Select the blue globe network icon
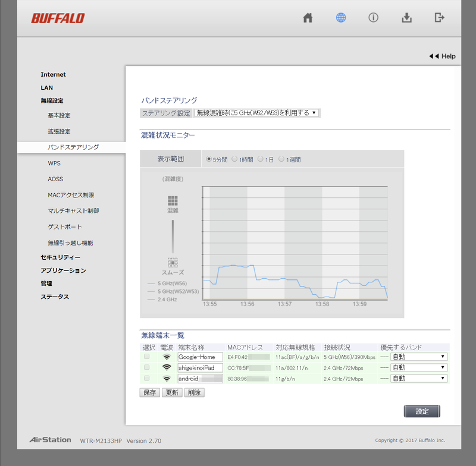 [340, 18]
